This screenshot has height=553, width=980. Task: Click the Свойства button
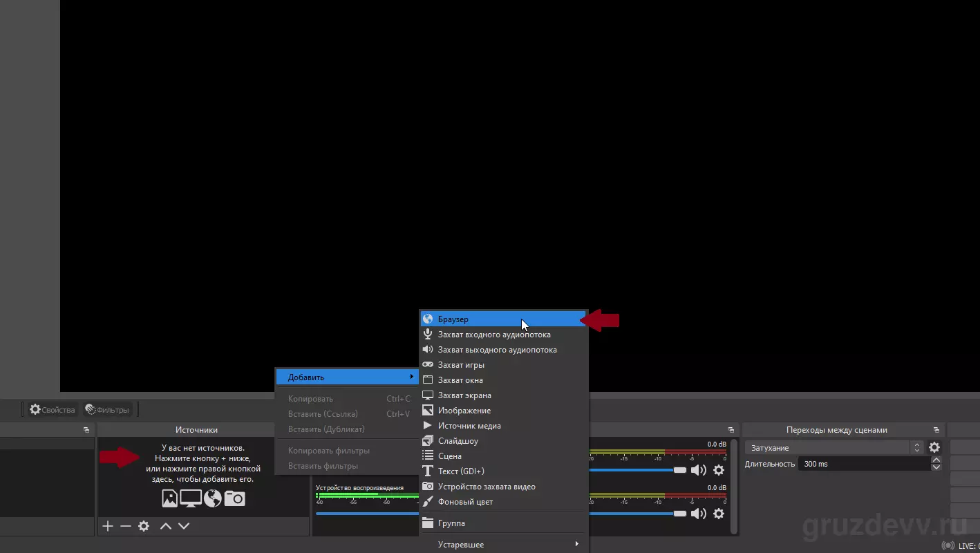tap(52, 410)
